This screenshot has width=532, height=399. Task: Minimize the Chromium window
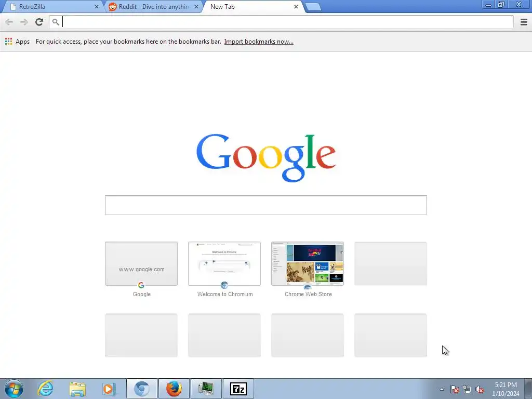coord(488,5)
